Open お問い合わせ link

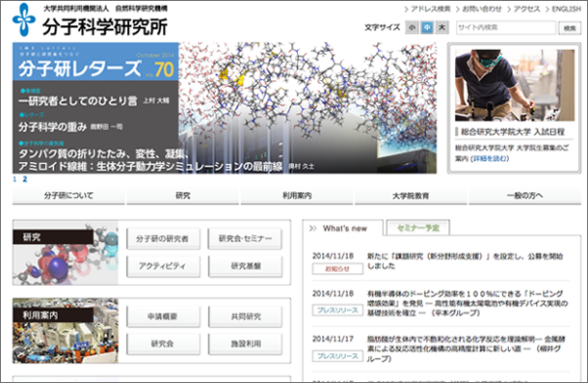click(482, 9)
